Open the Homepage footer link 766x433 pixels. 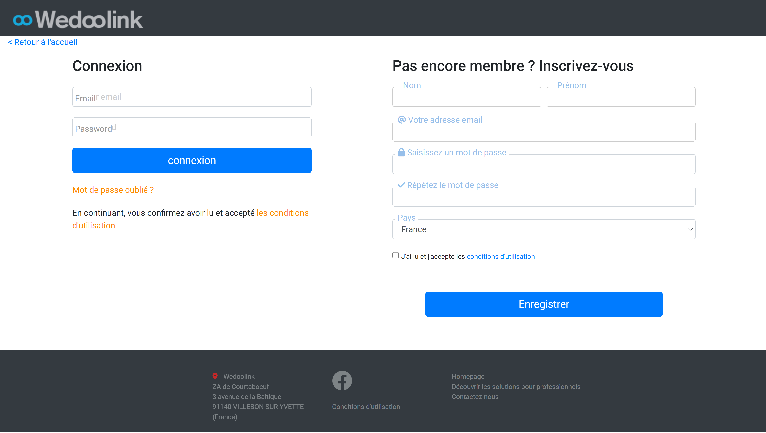[469, 376]
